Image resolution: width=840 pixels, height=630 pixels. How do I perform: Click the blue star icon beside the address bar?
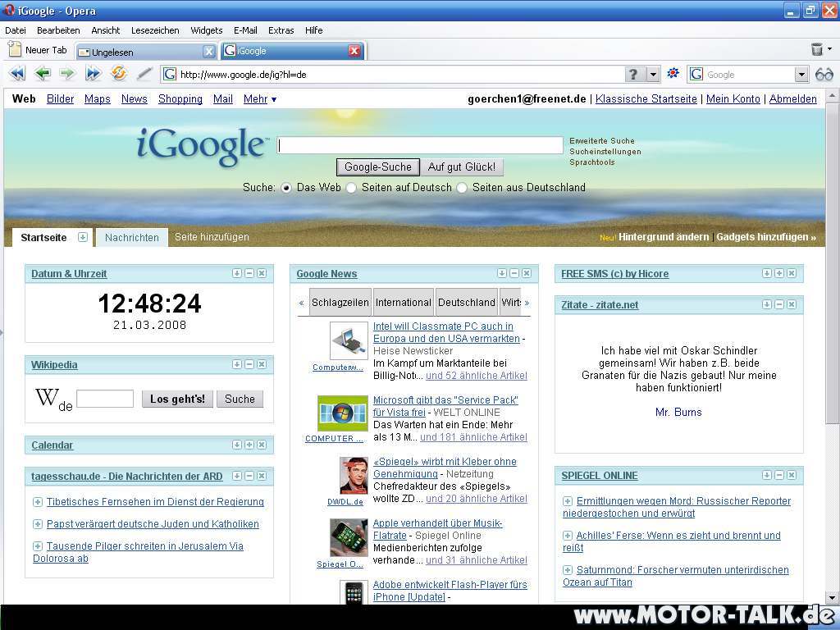pyautogui.click(x=673, y=73)
